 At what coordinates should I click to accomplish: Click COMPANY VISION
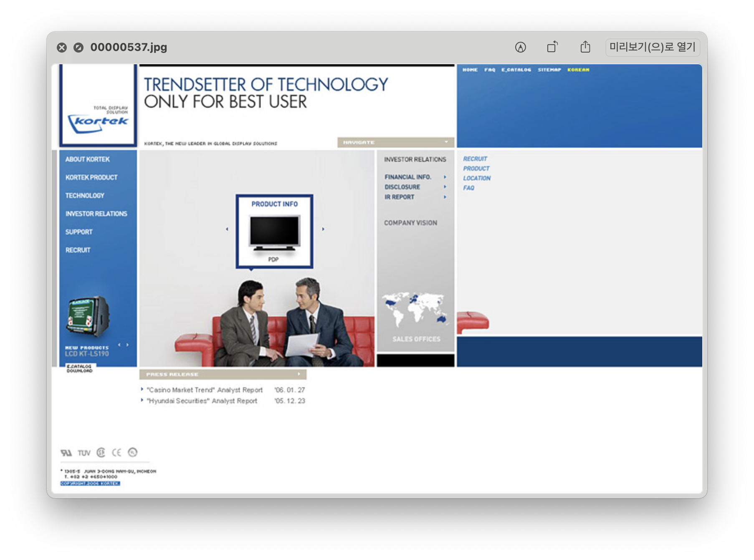410,223
